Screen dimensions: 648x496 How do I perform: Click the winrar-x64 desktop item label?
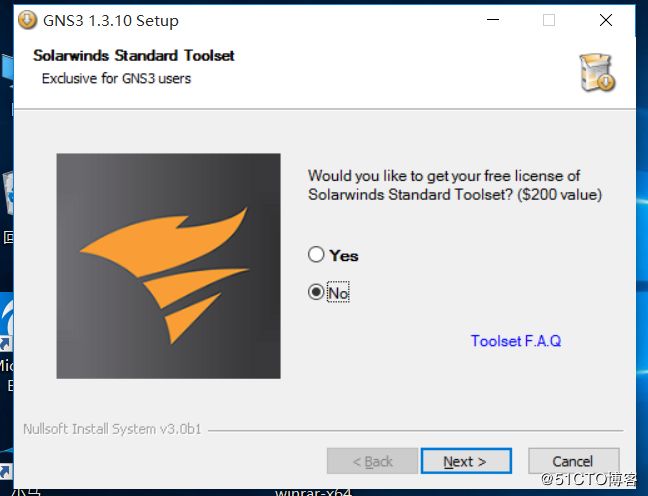click(x=313, y=492)
